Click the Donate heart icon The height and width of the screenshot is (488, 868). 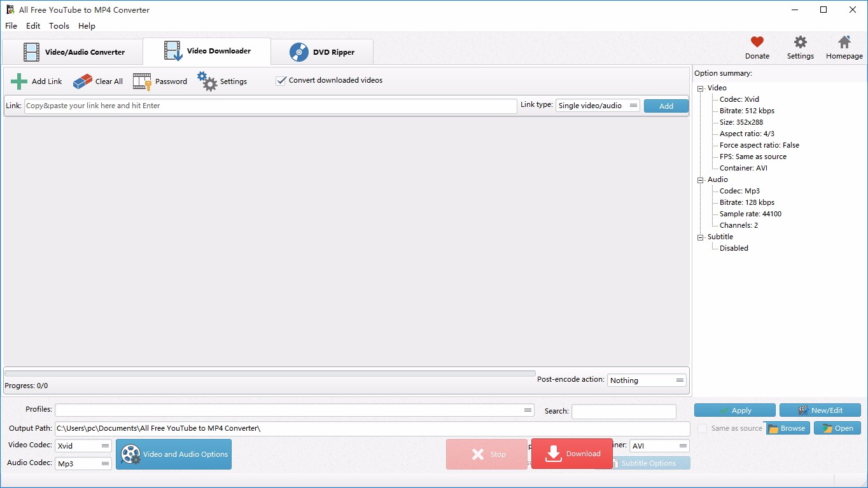point(757,42)
